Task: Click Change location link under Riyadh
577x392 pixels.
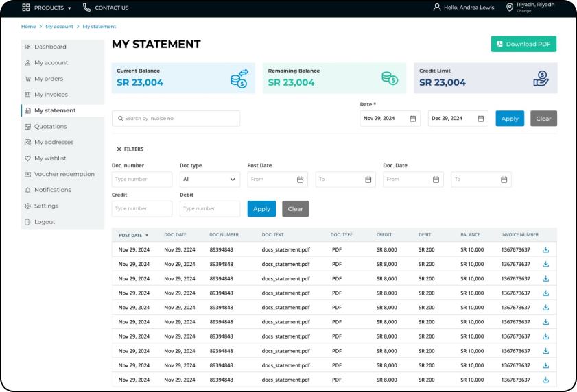Action: (x=523, y=11)
